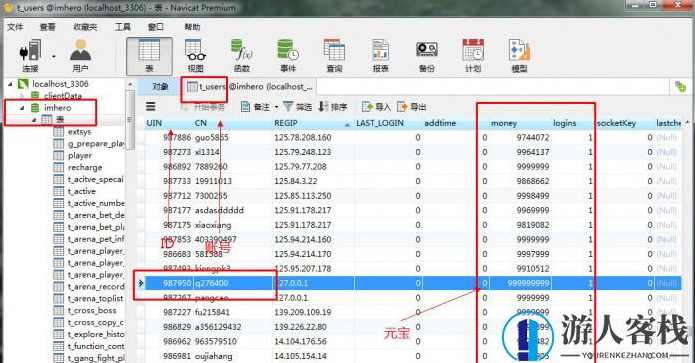Screen dimensions: 695x363
Task: Open the 窗口 (Window) menu
Action: (156, 27)
